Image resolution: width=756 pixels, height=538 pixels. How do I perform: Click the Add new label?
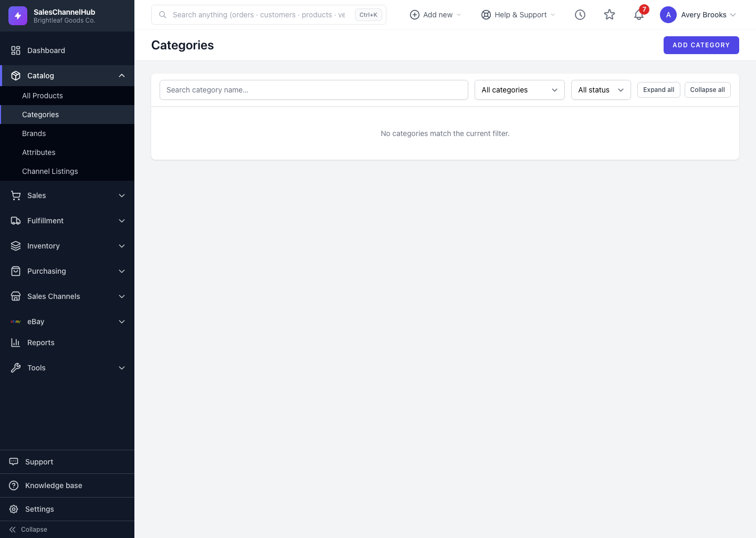[438, 15]
